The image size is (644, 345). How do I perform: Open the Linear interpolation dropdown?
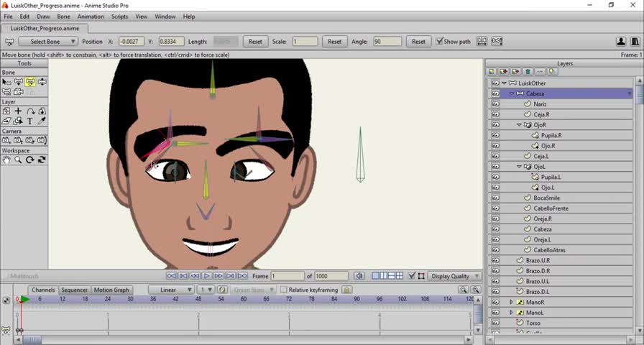pos(171,290)
